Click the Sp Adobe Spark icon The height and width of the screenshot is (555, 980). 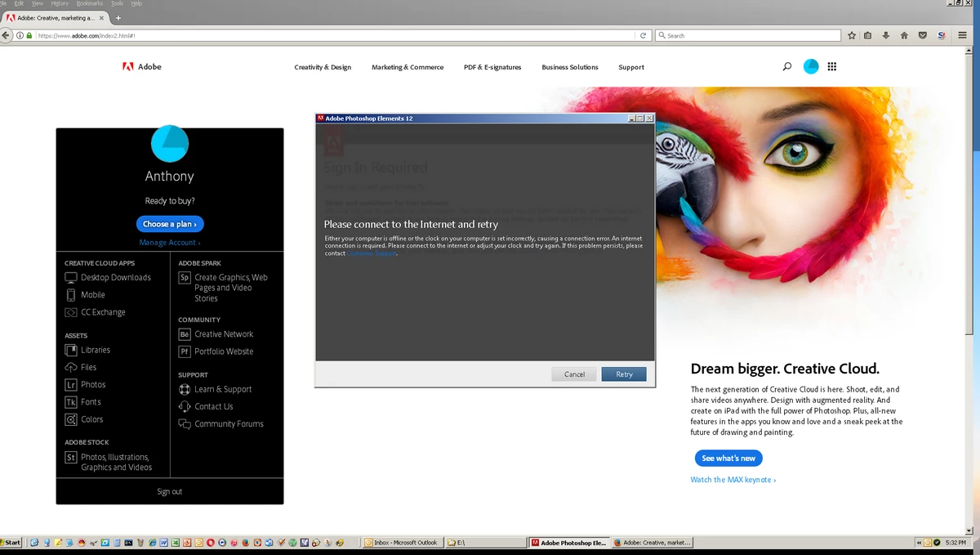point(185,278)
